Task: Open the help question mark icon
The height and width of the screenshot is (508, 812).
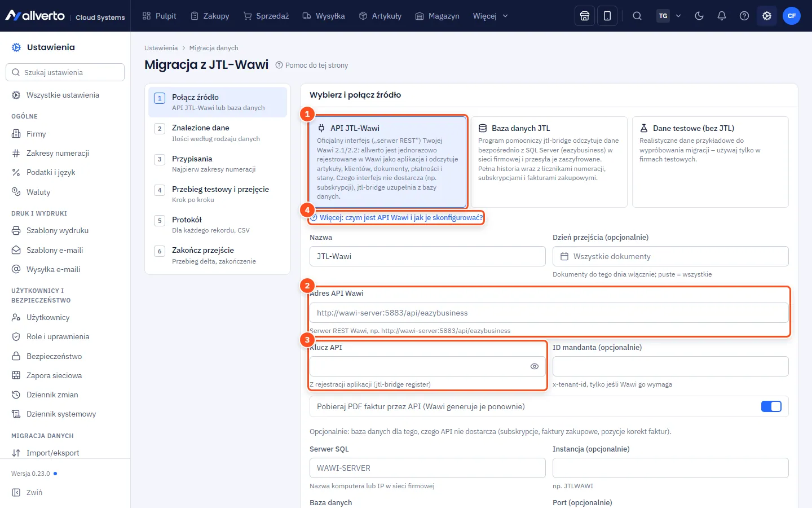Action: [744, 16]
